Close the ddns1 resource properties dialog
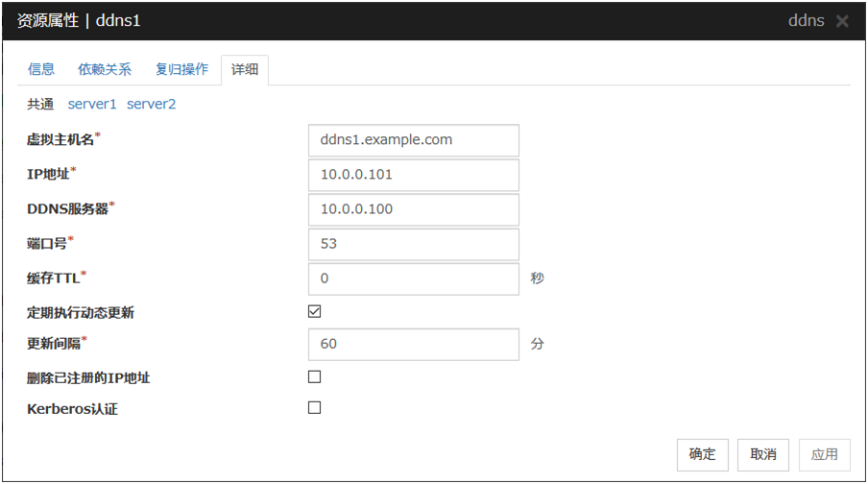This screenshot has height=484, width=868. pos(842,21)
